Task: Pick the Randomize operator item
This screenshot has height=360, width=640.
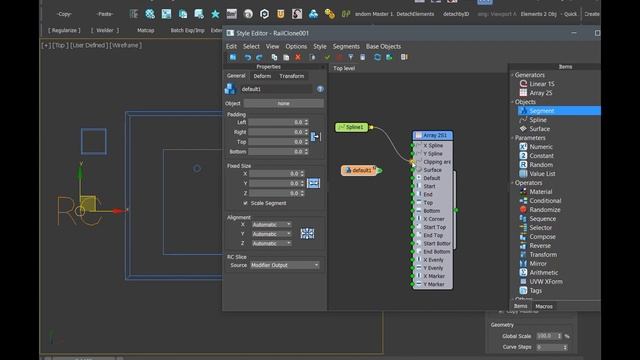Action: tap(540, 209)
